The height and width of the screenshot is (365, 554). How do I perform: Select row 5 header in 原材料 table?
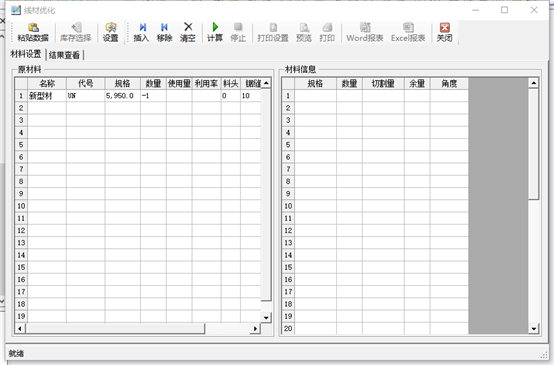(x=21, y=145)
